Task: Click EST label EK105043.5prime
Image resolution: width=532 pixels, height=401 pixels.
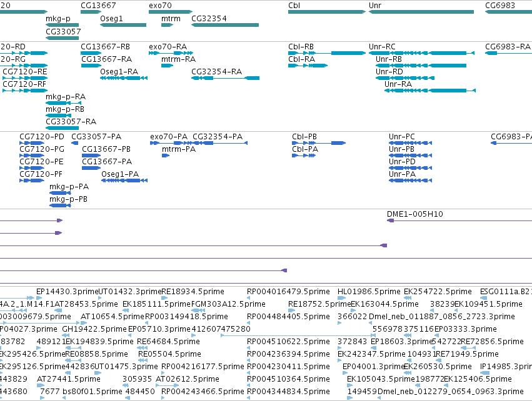Action: (381, 379)
